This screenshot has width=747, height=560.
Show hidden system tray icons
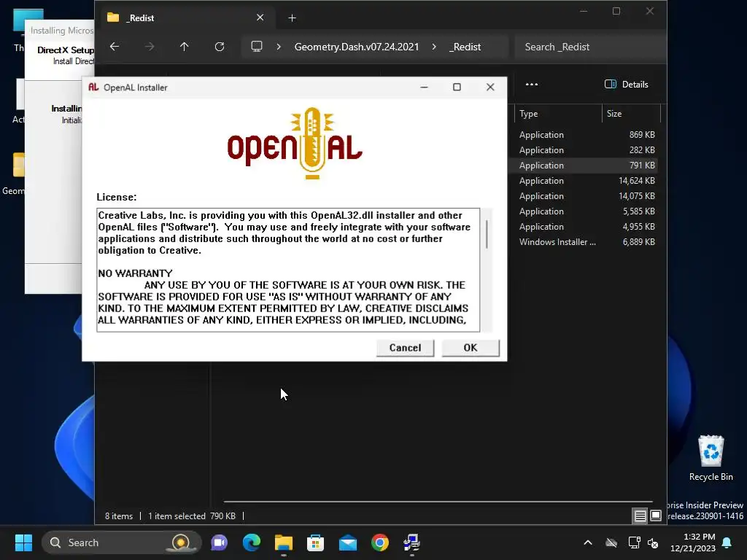pos(588,542)
